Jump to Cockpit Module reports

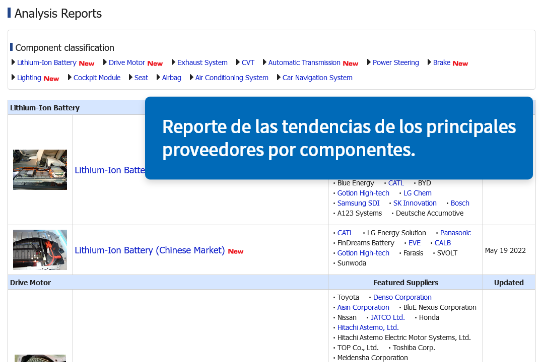[x=97, y=78]
